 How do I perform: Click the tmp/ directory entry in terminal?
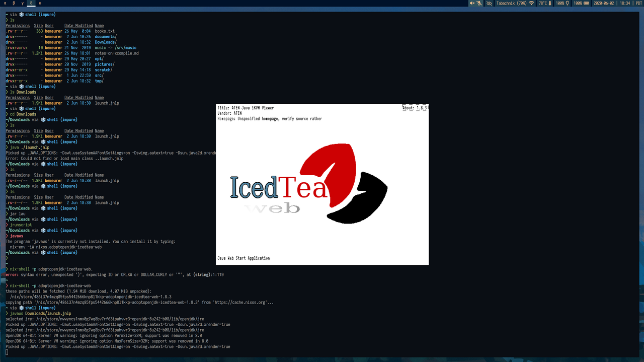pos(99,81)
